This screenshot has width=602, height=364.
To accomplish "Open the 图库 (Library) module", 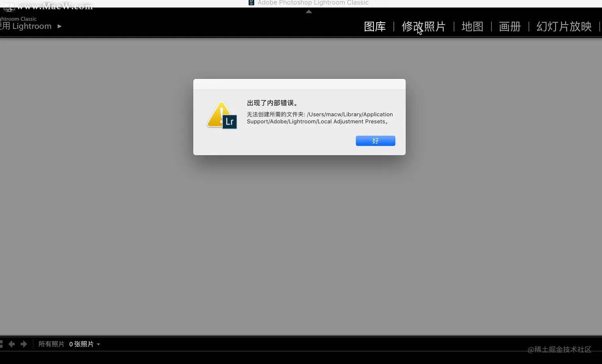I will coord(375,27).
